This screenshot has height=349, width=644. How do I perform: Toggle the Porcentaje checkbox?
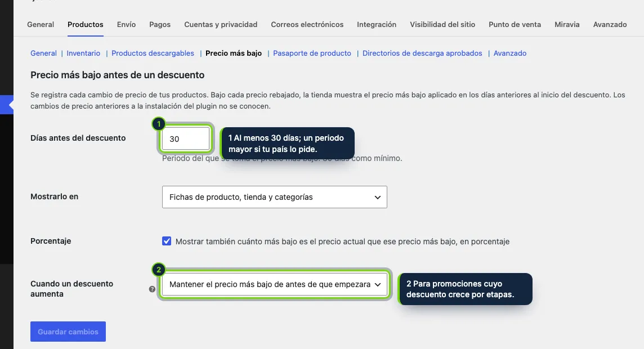point(166,241)
